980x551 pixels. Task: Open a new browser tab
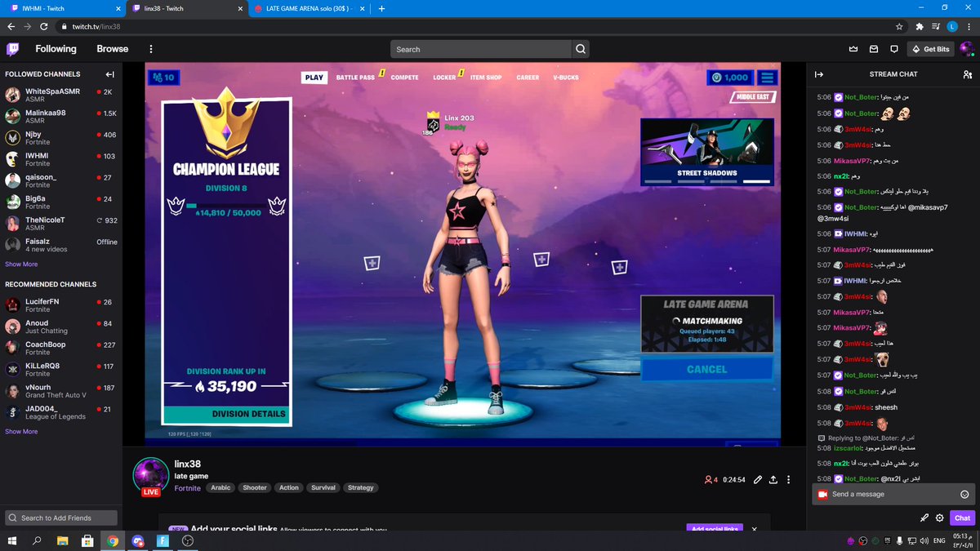tap(381, 8)
